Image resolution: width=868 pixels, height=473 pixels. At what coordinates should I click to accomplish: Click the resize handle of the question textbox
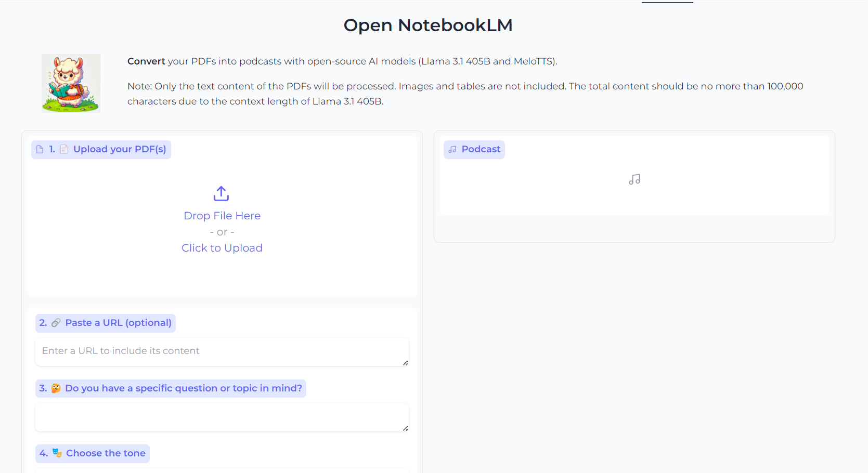click(405, 428)
